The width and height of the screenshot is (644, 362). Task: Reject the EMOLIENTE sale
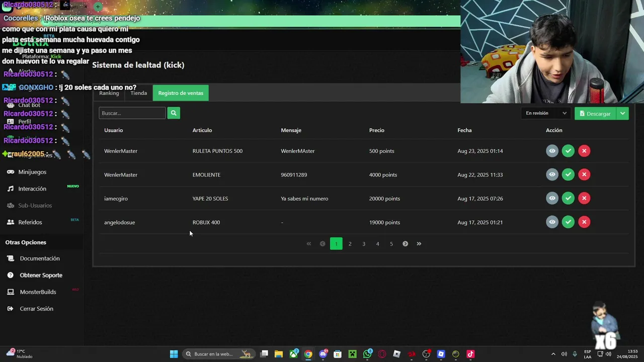click(x=584, y=174)
